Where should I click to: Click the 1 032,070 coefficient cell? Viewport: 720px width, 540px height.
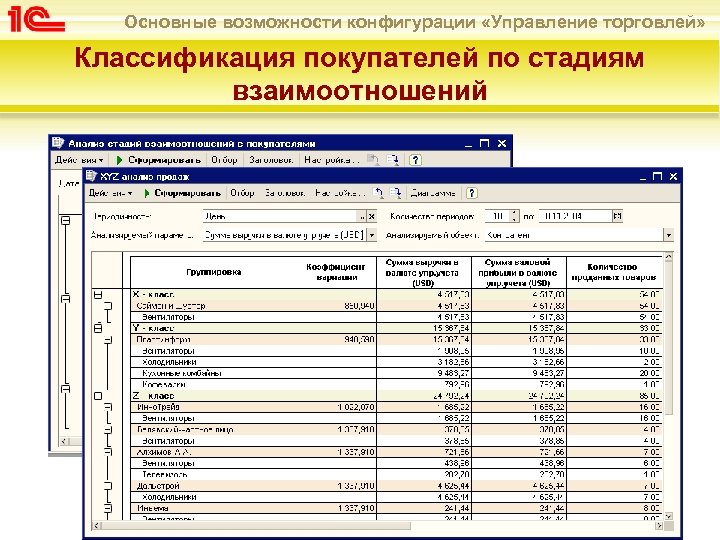356,407
